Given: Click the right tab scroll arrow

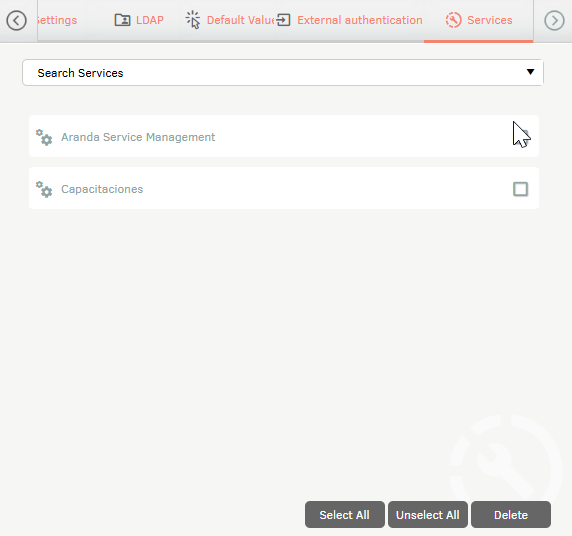Looking at the screenshot, I should click(554, 20).
